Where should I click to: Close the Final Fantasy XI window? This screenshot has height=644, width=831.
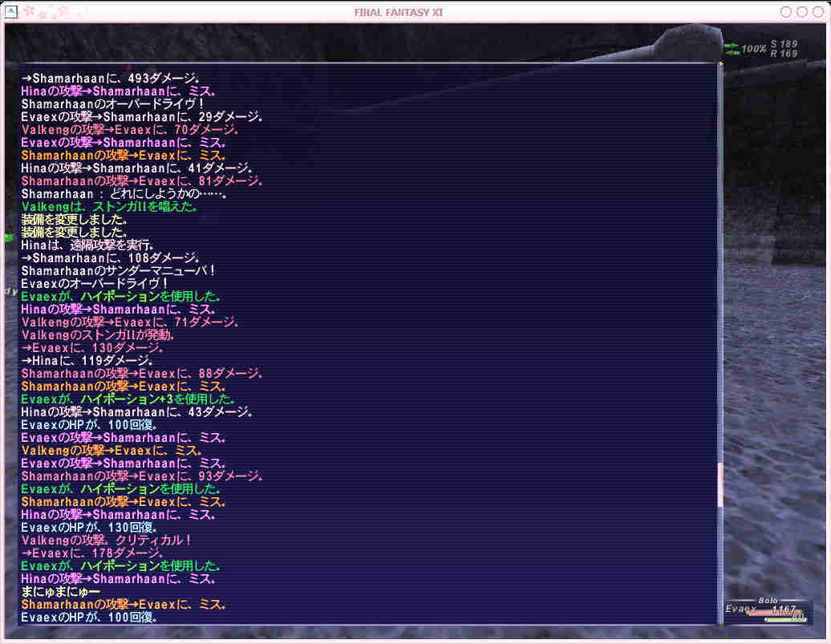coord(817,11)
